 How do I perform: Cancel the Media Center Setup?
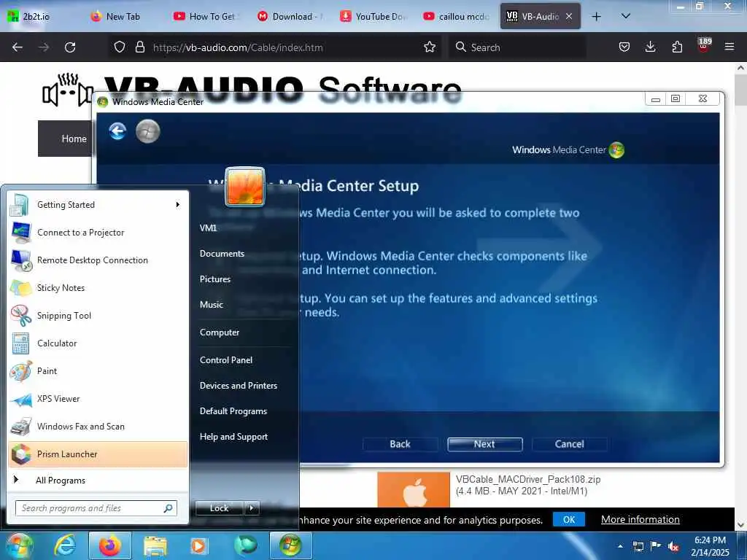569,444
